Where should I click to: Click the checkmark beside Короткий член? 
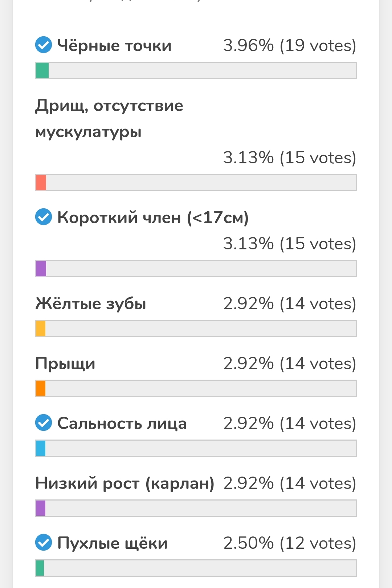pyautogui.click(x=44, y=217)
